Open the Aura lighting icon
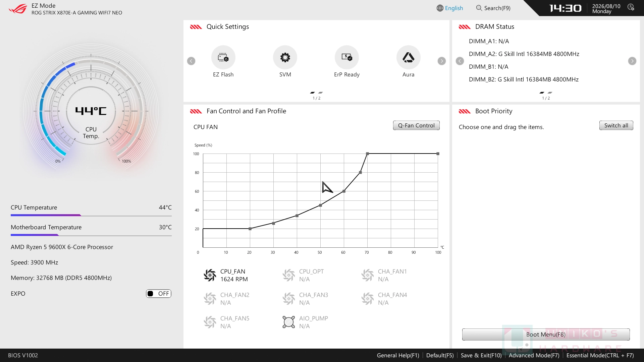This screenshot has width=644, height=362. [x=408, y=57]
